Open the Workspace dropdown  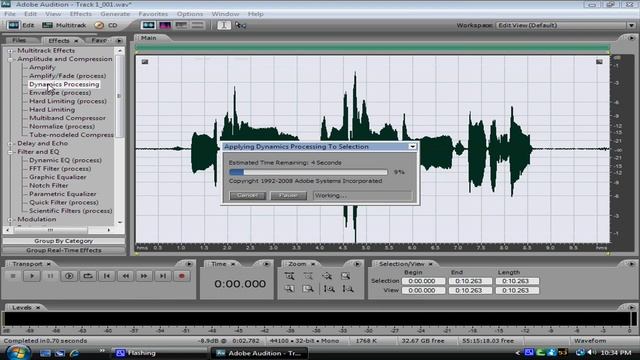point(631,25)
